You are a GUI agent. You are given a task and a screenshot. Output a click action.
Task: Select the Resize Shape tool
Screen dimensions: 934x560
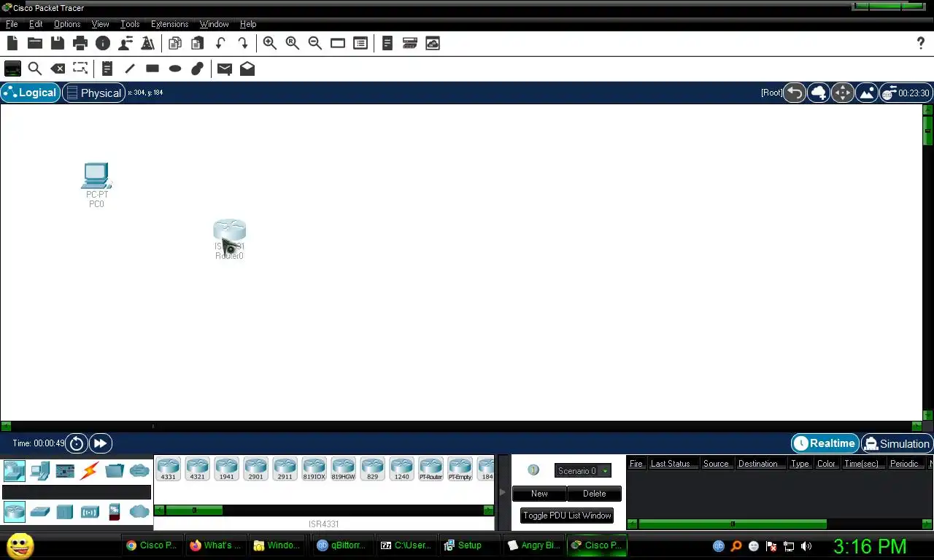tap(80, 69)
